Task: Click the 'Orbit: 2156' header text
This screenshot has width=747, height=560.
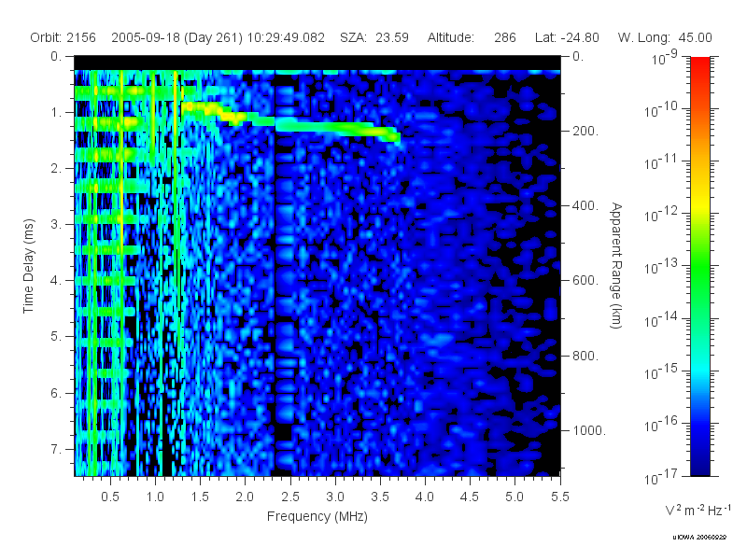Action: coord(63,37)
